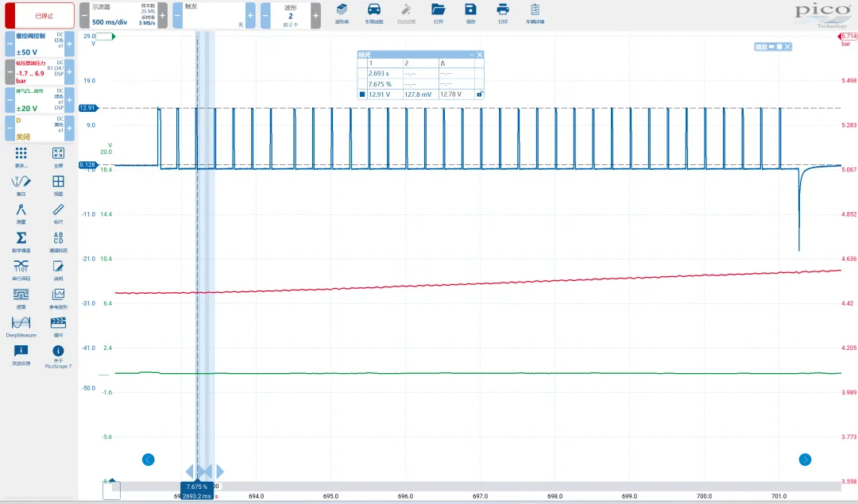Open the DeepMeasure tool
This screenshot has height=504, width=858.
(21, 325)
